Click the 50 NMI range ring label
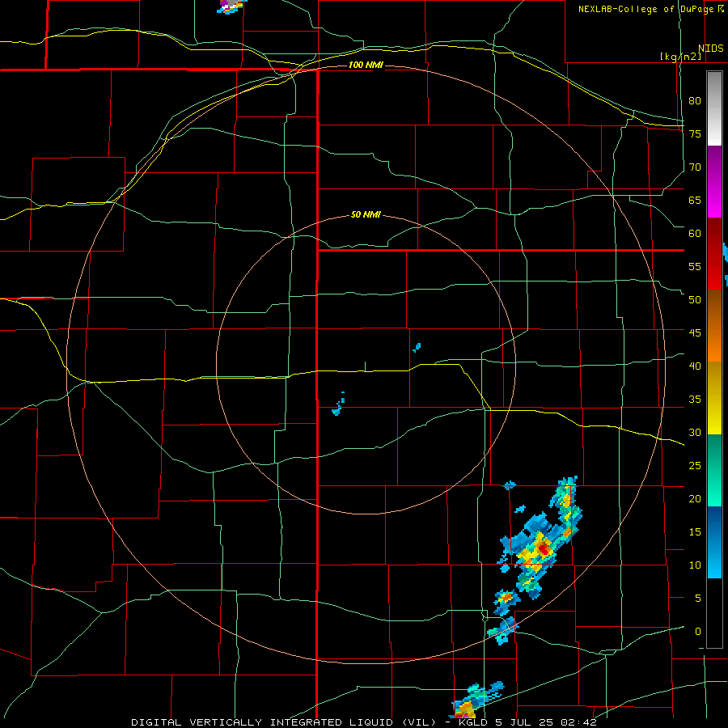The height and width of the screenshot is (728, 728). [366, 214]
